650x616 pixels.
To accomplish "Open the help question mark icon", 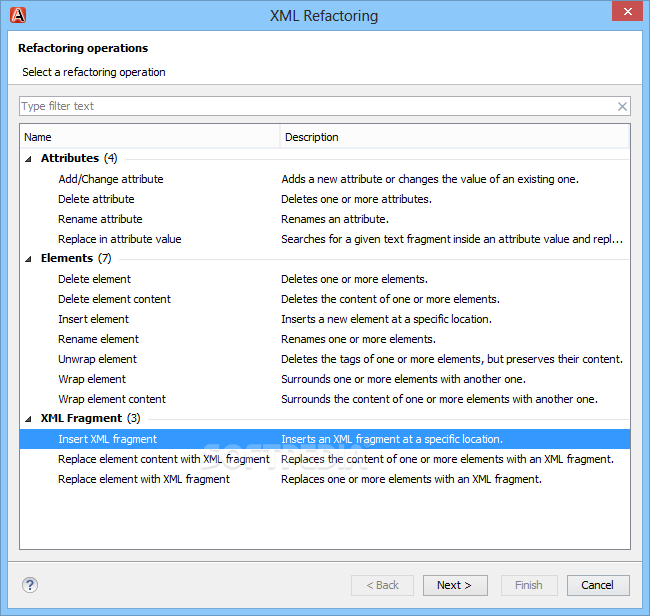I will [x=30, y=585].
